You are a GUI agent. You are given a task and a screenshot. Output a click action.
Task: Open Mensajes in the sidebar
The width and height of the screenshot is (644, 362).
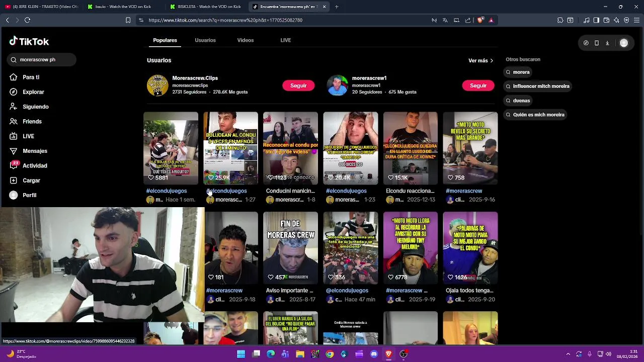point(35,151)
